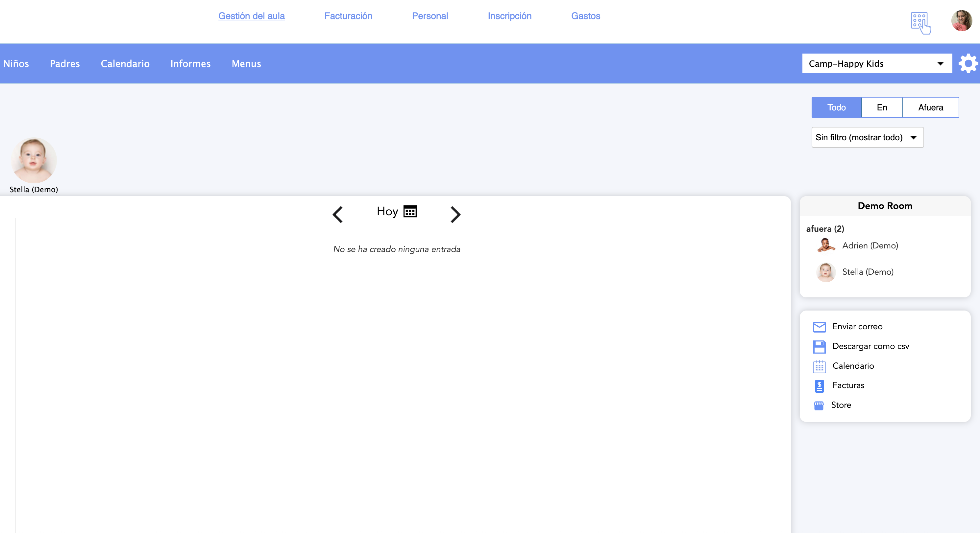This screenshot has height=533, width=980.
Task: Open the user profile avatar menu
Action: [961, 21]
